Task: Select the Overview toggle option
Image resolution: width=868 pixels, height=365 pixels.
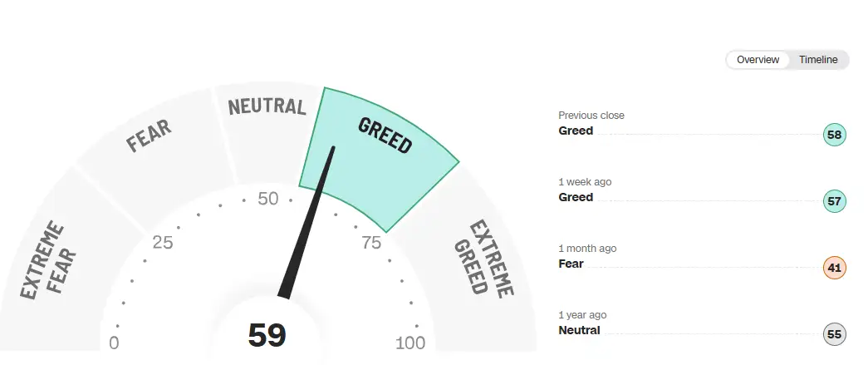Action: (758, 60)
